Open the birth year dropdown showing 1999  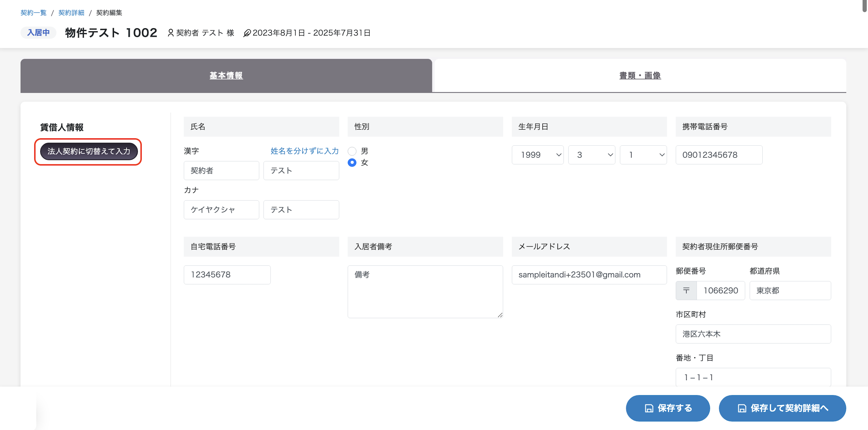point(537,155)
